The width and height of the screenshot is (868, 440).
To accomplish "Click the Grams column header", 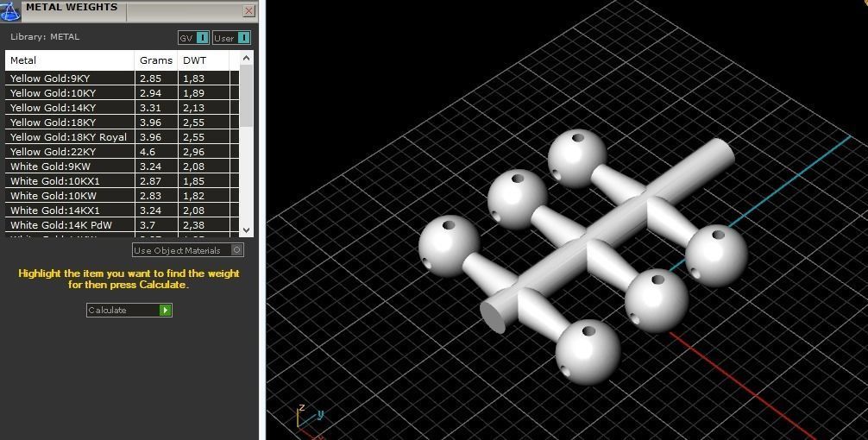I will [x=156, y=60].
